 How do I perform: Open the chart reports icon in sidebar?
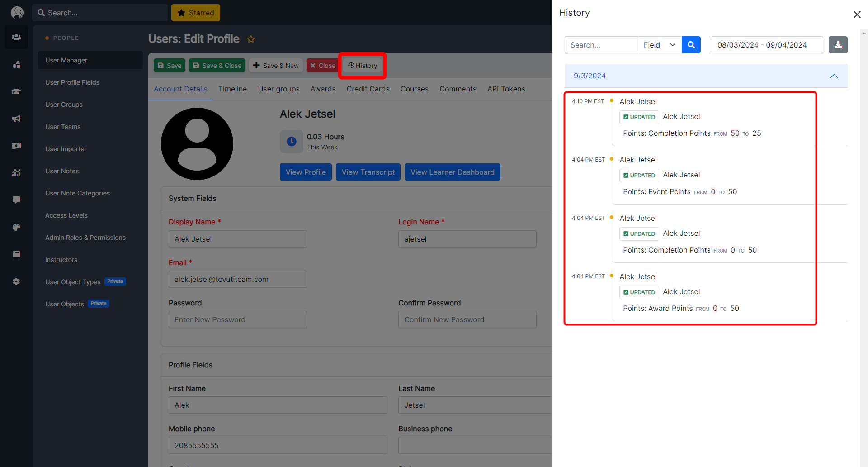coord(16,173)
